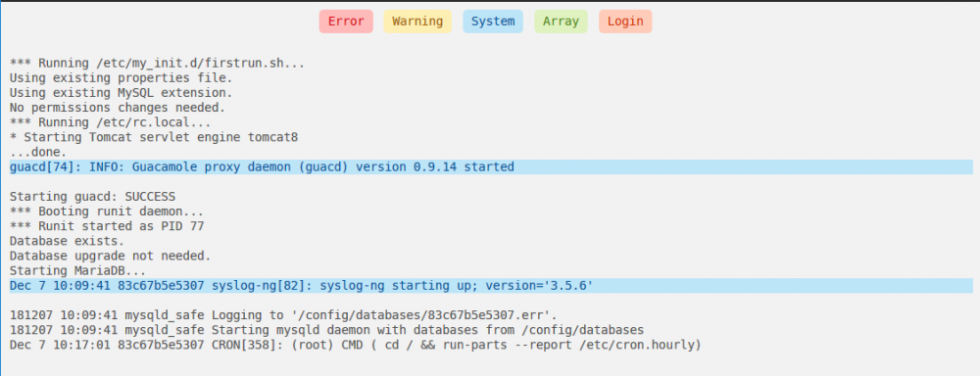Click the 'Using existing properties file' line
This screenshot has height=376, width=980.
121,77
